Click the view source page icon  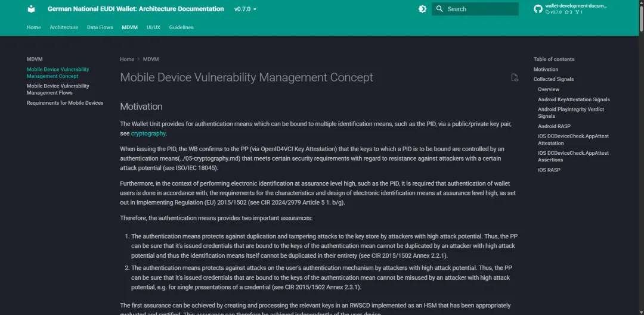[515, 77]
